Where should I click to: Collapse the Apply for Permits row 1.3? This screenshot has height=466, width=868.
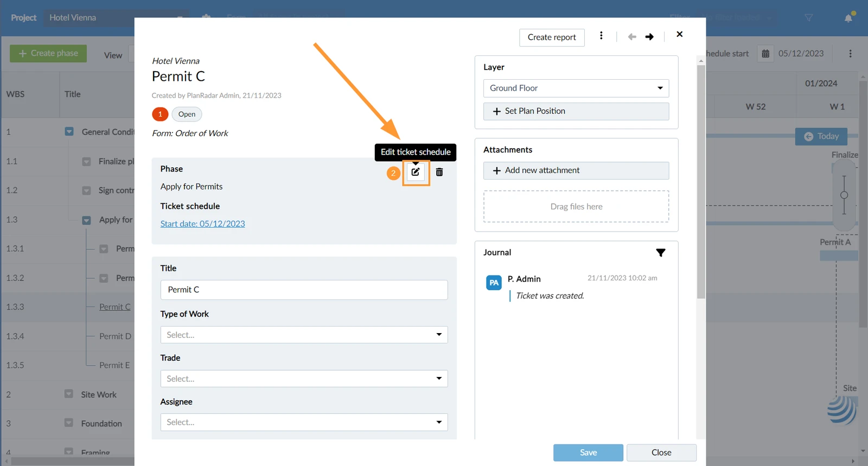[x=86, y=220]
